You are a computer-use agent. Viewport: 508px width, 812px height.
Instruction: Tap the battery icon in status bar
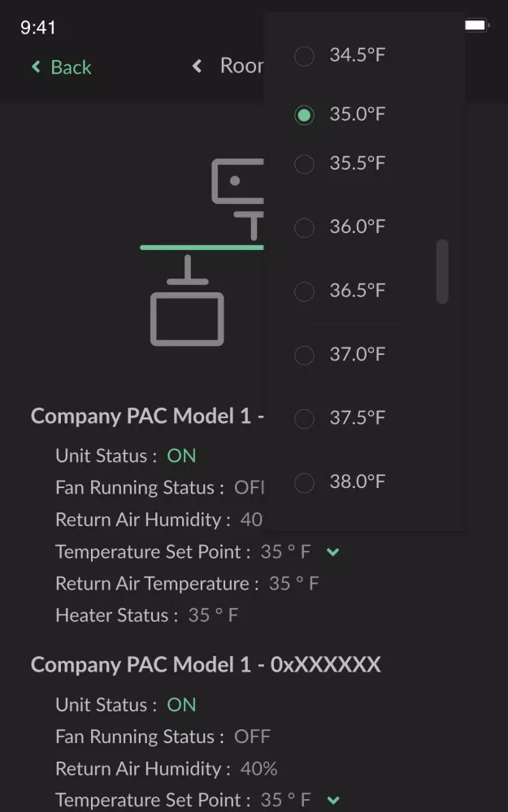pos(475,25)
